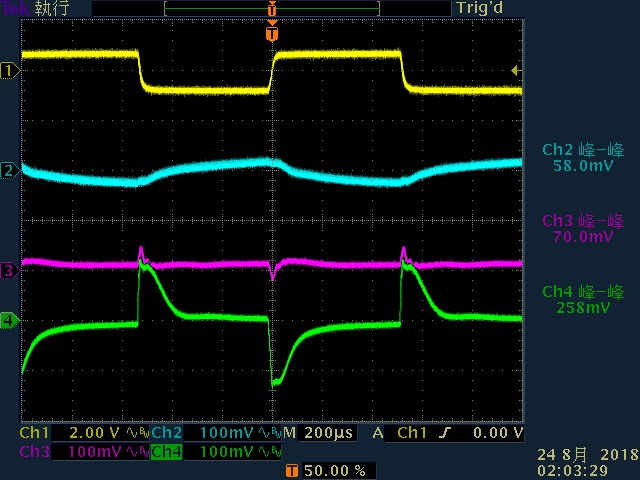640x480 pixels.
Task: Click the Ch1 bandwidth limit icon
Action: 138,433
